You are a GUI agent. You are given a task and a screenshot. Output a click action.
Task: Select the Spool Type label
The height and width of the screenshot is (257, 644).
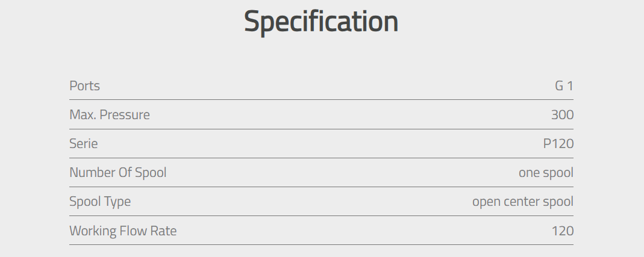(100, 202)
